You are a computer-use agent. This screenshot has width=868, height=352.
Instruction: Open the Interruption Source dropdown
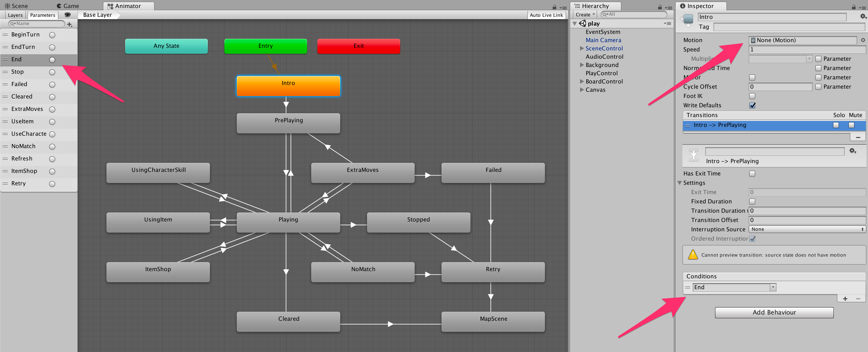point(807,229)
